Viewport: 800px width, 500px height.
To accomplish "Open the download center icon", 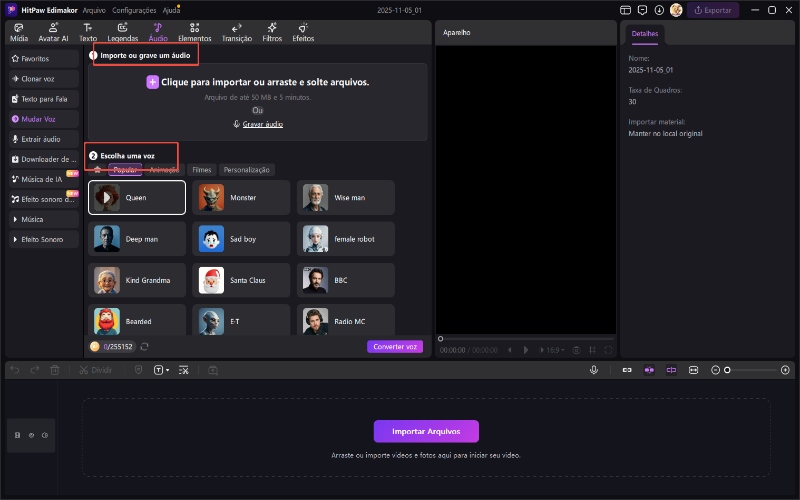I will (x=659, y=10).
